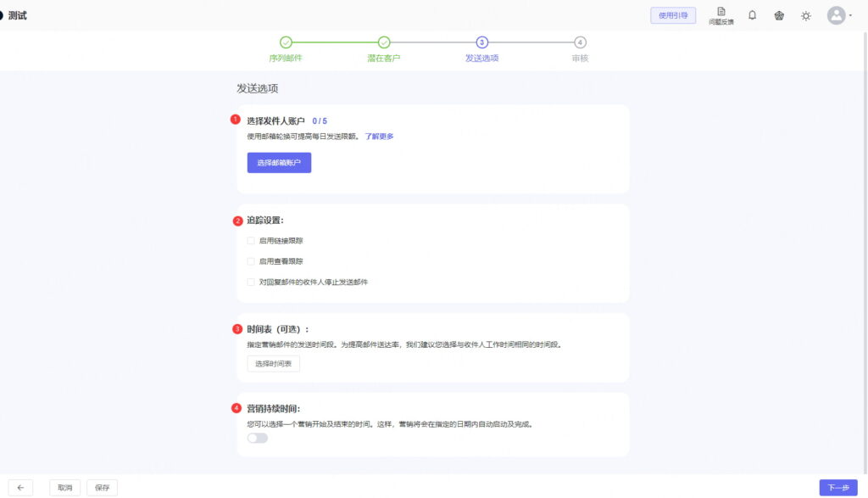The image size is (868, 498).
Task: Click the 使用引导 guide button
Action: (672, 15)
